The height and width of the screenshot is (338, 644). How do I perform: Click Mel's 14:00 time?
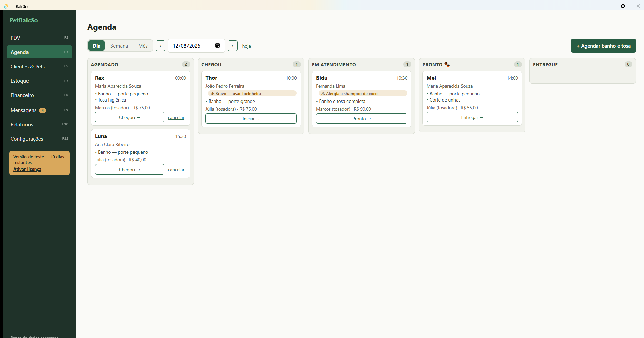click(513, 78)
